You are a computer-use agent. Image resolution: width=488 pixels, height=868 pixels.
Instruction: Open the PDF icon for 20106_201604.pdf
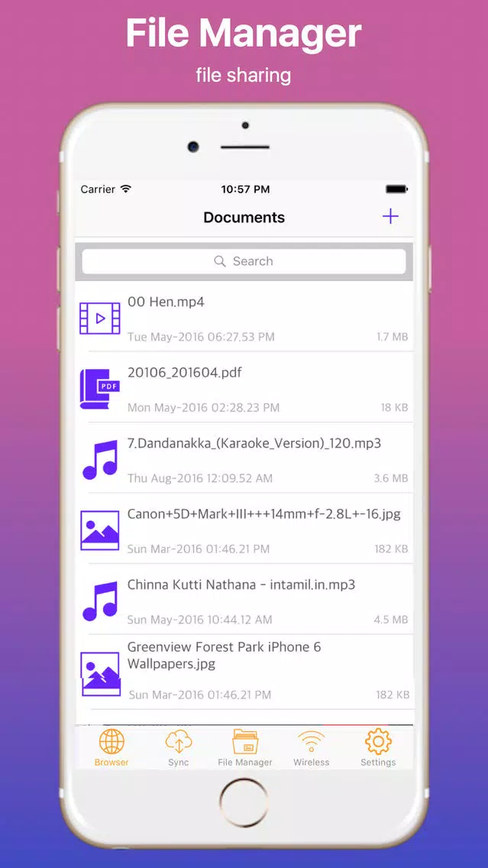pyautogui.click(x=99, y=389)
